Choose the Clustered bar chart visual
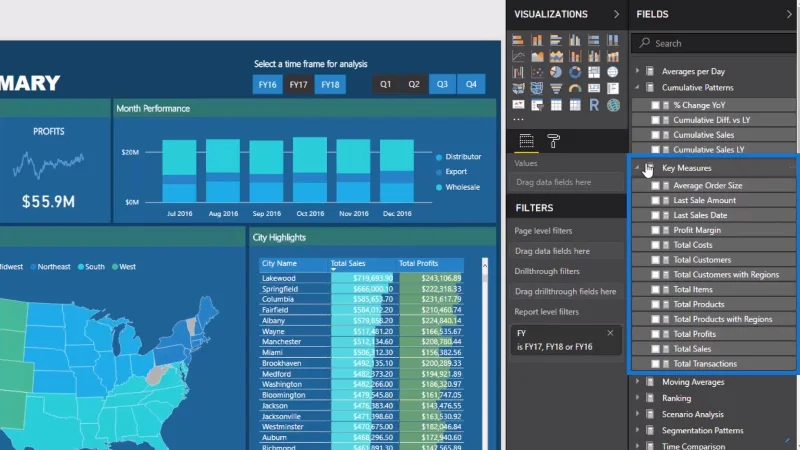 point(556,40)
